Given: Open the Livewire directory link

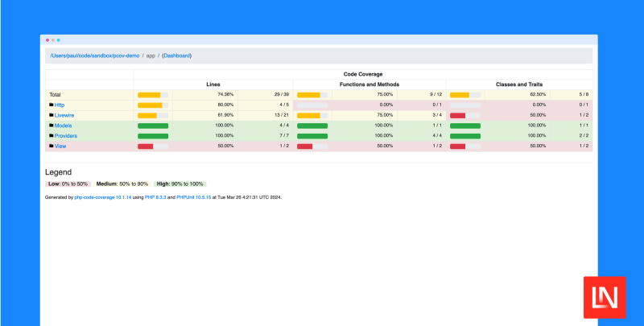Looking at the screenshot, I should [64, 115].
